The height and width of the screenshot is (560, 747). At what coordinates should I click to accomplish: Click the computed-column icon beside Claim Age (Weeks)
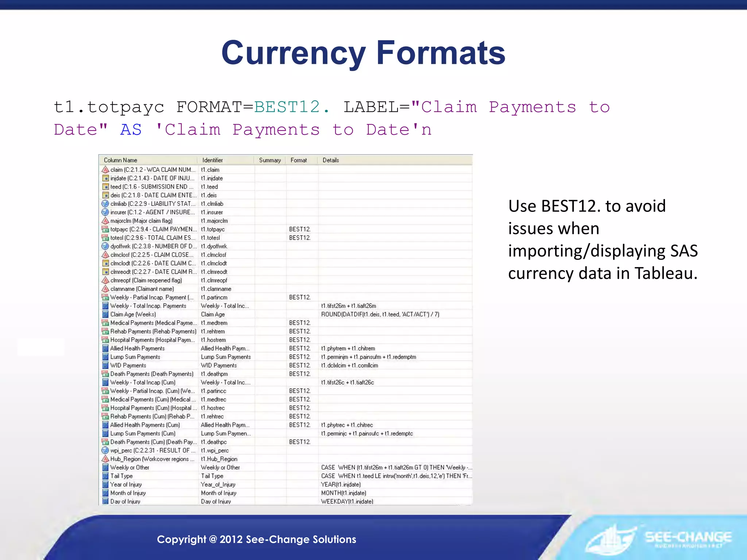pos(105,314)
